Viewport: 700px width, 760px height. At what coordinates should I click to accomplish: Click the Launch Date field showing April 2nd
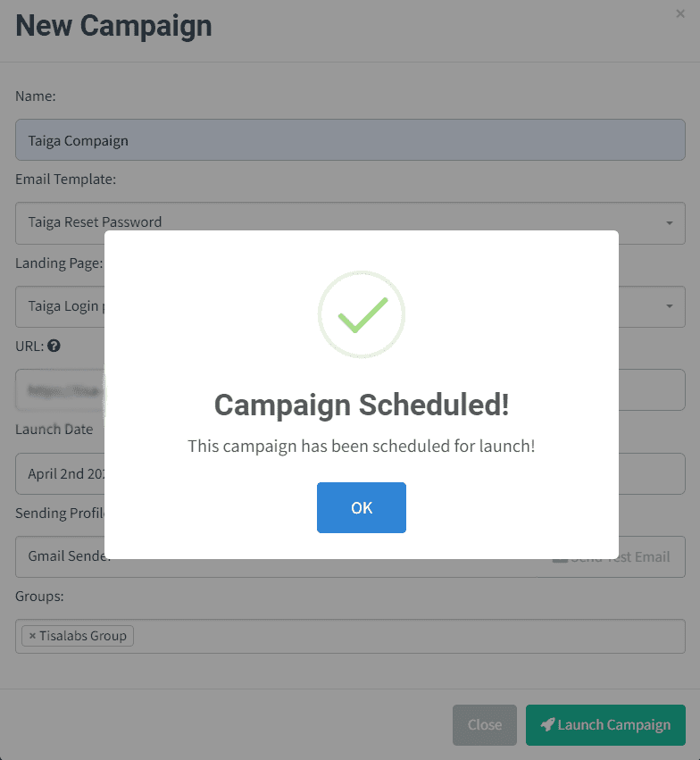coord(350,473)
